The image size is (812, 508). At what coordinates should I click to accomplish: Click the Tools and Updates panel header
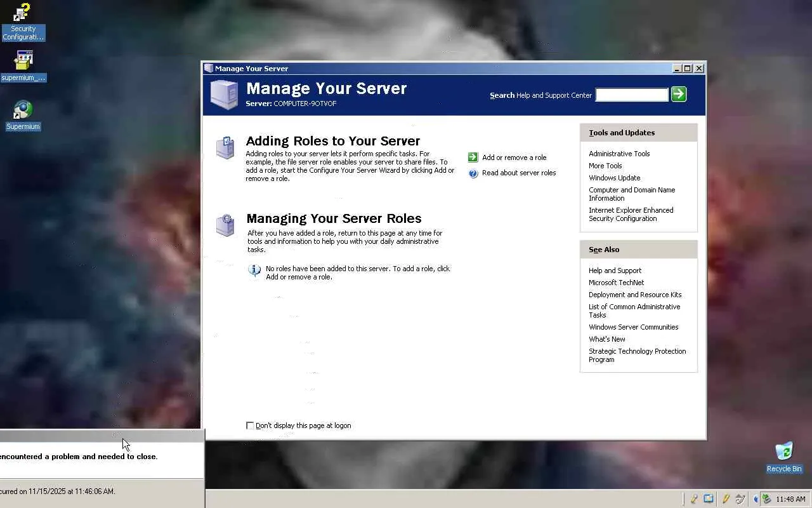pyautogui.click(x=639, y=133)
